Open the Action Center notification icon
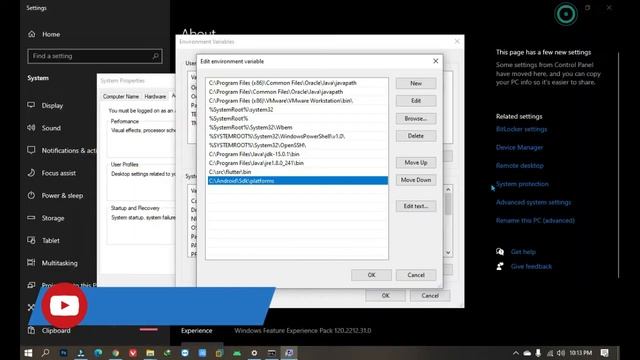640x360 pixels. [604, 353]
